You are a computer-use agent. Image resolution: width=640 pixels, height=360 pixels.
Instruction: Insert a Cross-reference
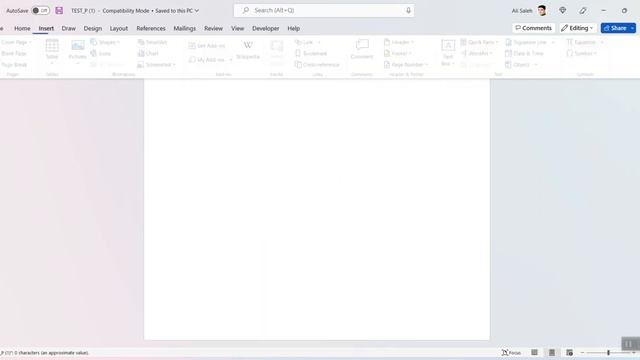(317, 64)
